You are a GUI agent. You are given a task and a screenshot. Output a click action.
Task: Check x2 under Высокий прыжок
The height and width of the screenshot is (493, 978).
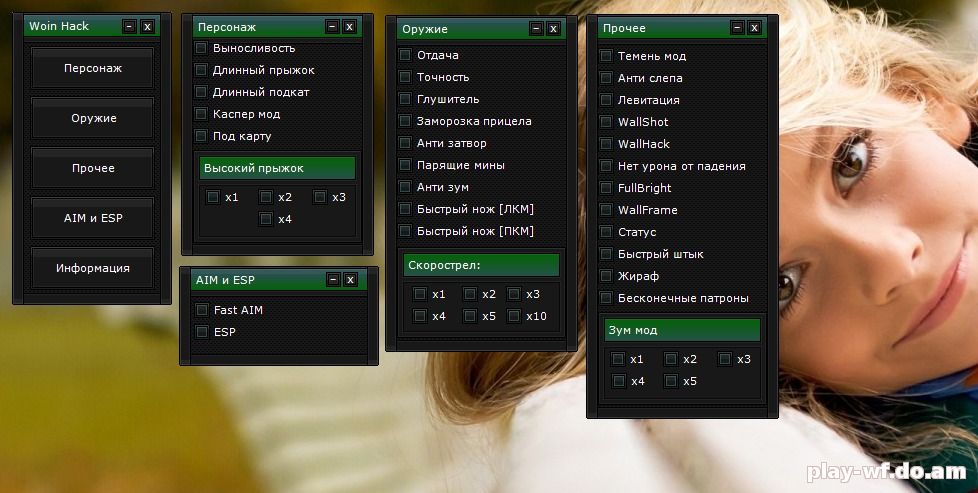point(266,197)
